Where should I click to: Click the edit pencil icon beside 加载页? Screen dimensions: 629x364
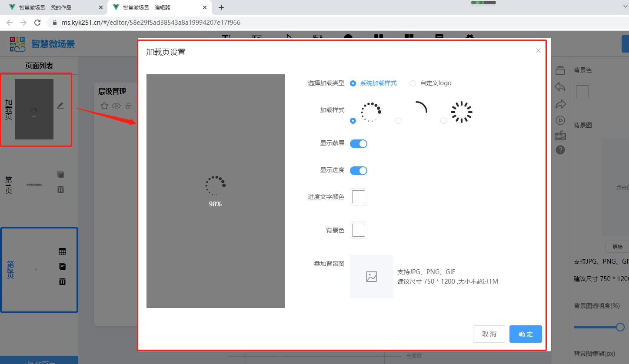[x=60, y=106]
